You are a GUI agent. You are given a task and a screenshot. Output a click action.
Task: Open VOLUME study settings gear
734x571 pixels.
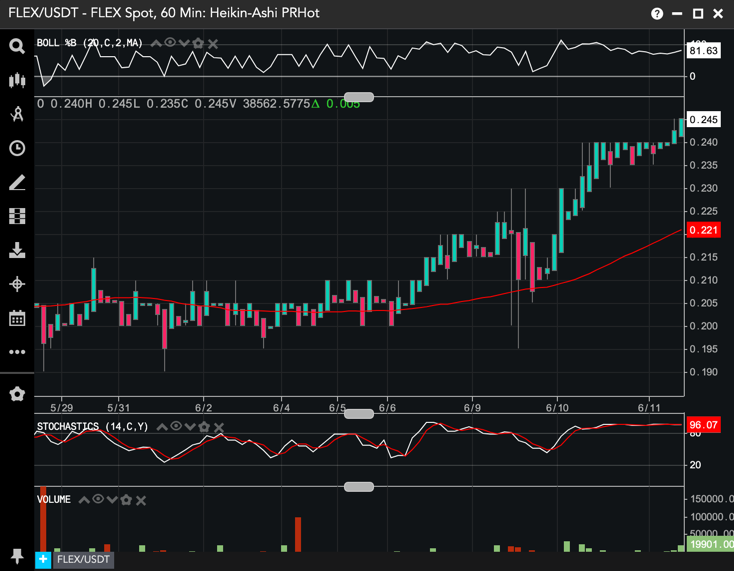pos(126,500)
